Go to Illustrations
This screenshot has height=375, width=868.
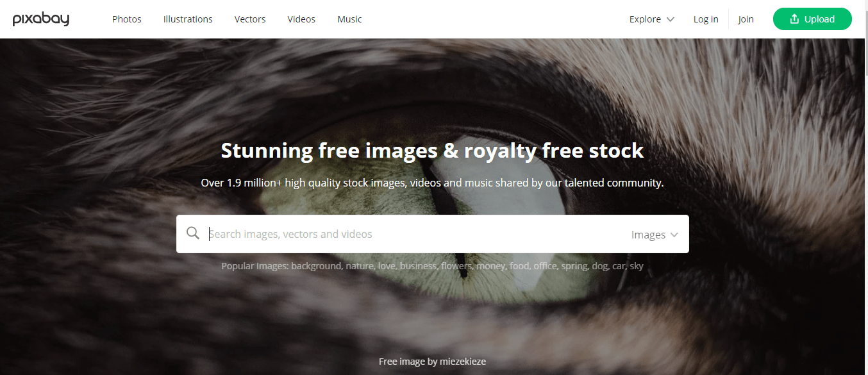188,19
